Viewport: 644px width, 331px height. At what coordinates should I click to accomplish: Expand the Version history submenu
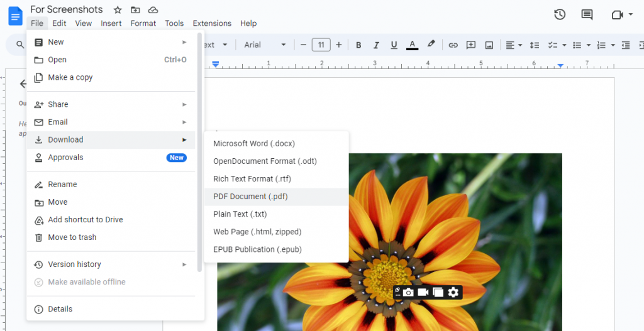point(111,264)
